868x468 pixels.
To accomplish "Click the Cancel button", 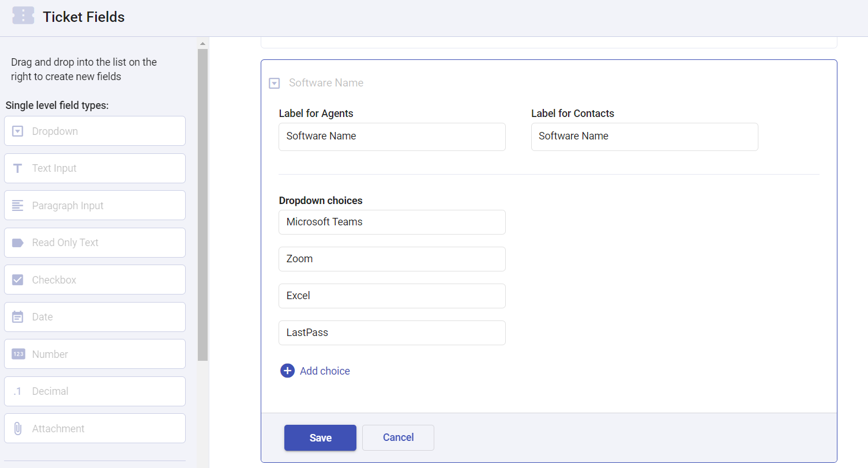I will pos(398,437).
